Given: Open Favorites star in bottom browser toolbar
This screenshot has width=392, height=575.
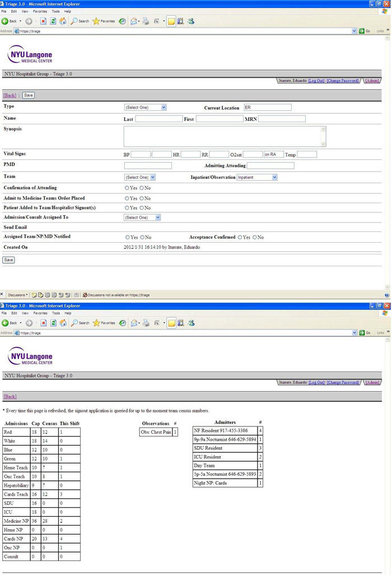Looking at the screenshot, I should (x=104, y=323).
